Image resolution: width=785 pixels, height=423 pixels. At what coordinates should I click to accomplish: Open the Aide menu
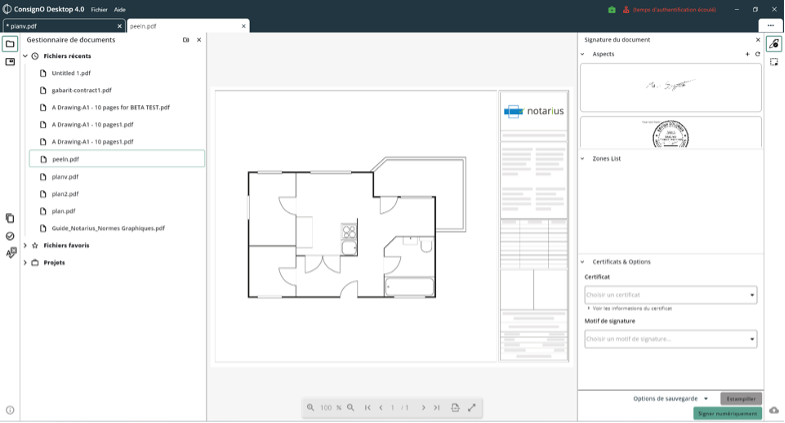click(x=120, y=10)
